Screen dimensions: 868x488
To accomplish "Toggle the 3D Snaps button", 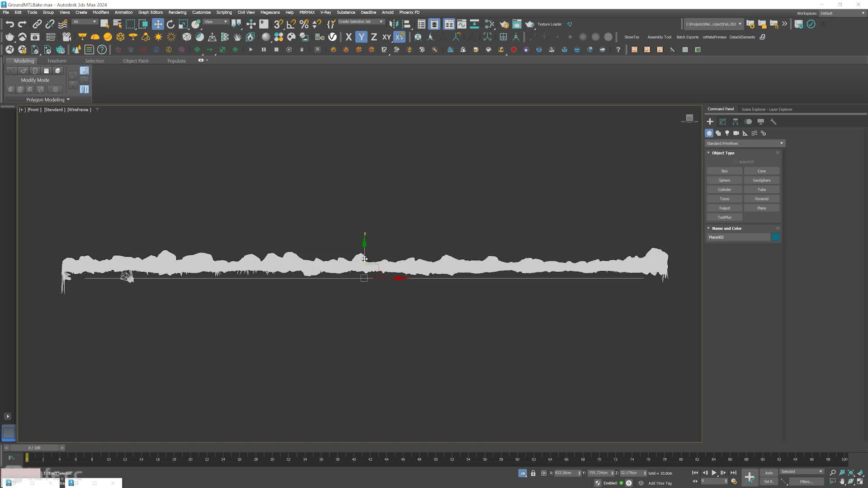I will point(278,24).
